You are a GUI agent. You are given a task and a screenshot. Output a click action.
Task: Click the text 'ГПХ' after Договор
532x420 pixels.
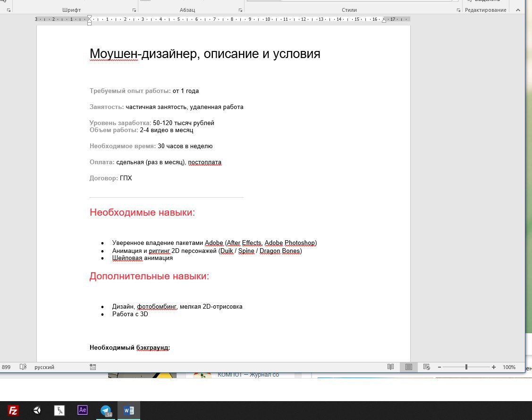point(126,178)
